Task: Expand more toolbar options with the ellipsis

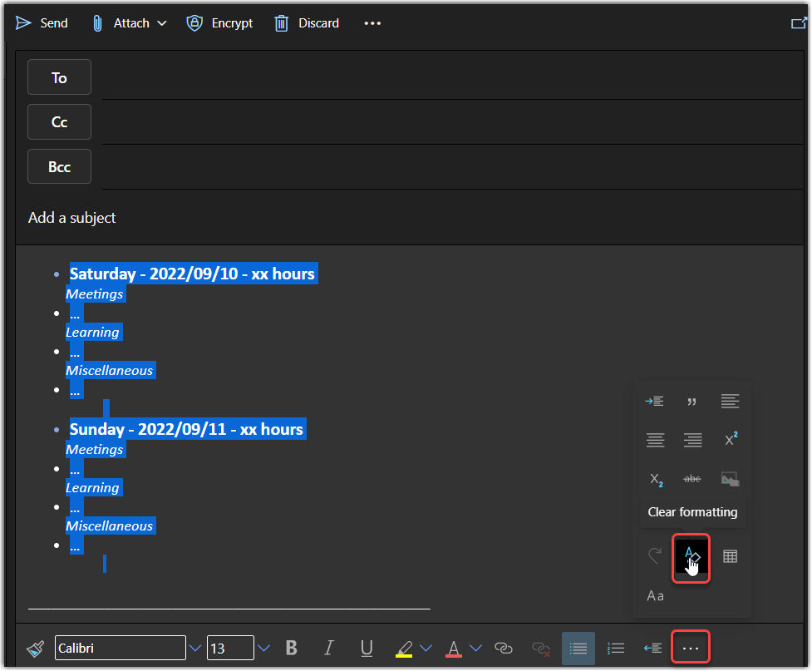Action: pos(691,648)
